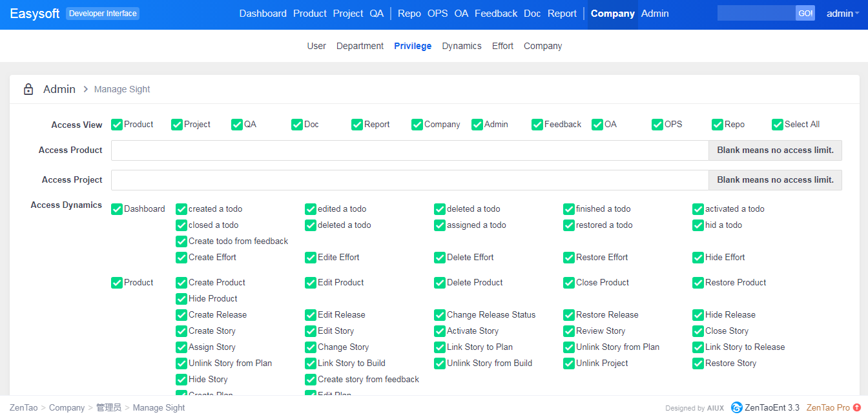Click the lock icon beside Admin heading
Viewport: 868px width, 419px height.
point(28,90)
